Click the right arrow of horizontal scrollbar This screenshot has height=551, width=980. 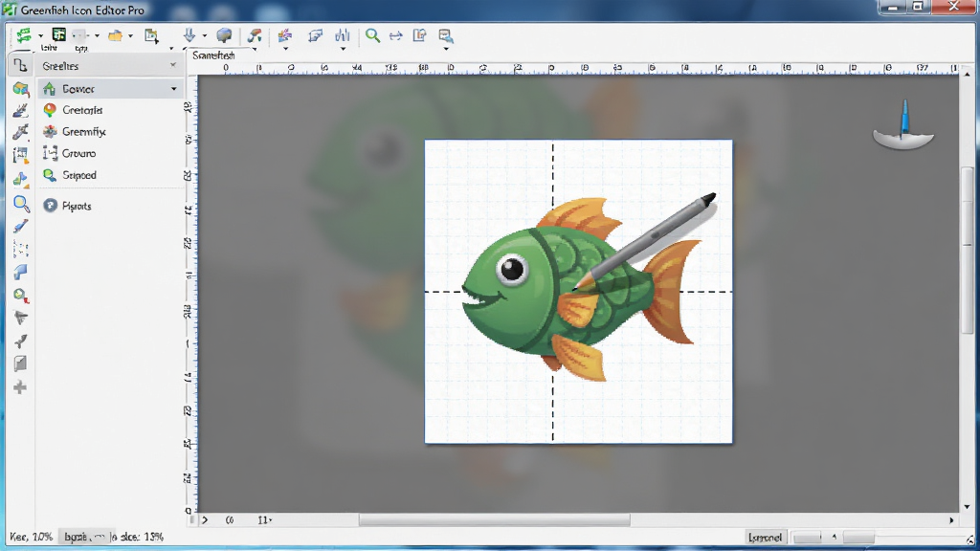[x=951, y=519]
